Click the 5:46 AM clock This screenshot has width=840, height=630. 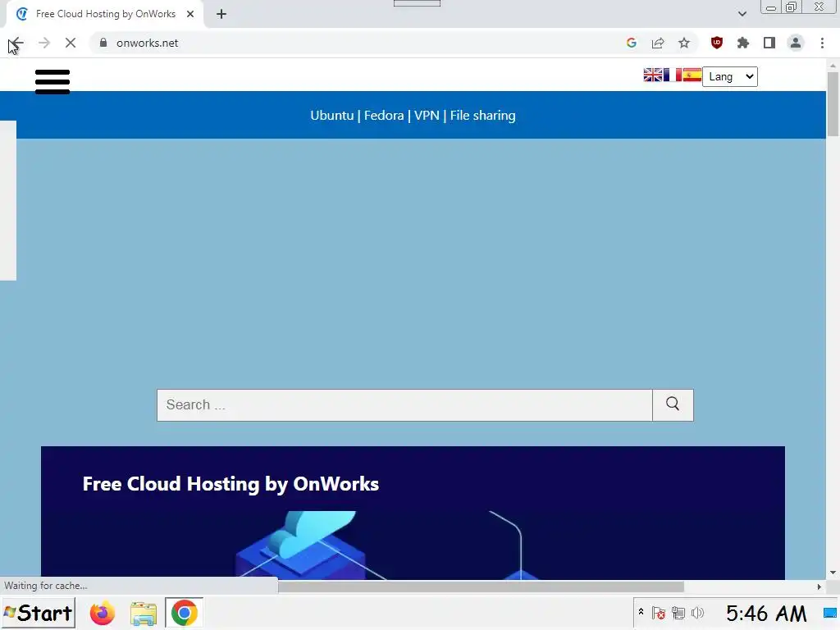click(x=766, y=613)
